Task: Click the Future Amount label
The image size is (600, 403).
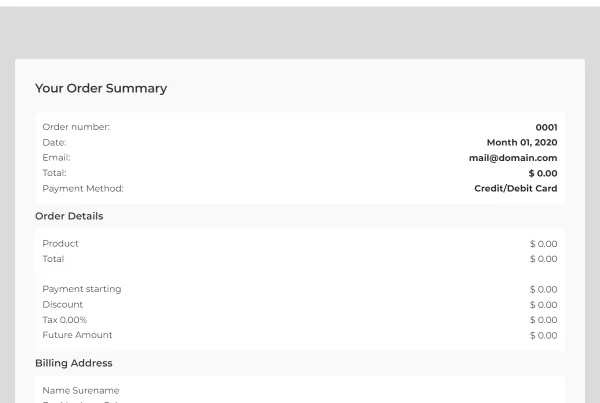Action: click(77, 335)
